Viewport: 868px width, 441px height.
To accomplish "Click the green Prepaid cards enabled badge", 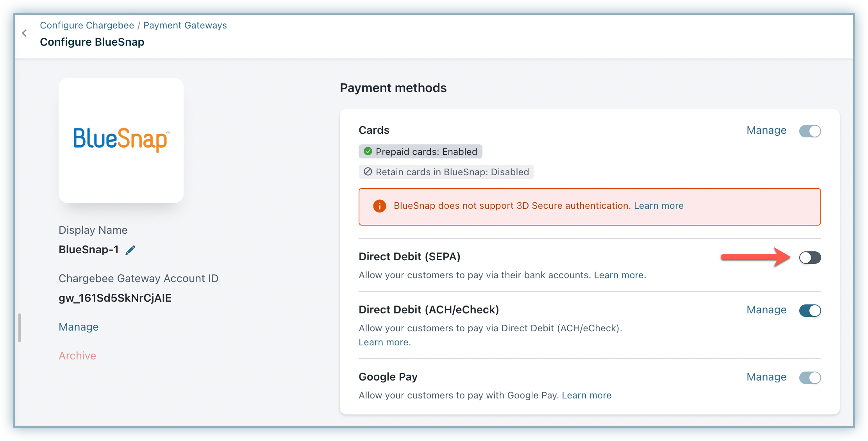I will pos(420,152).
